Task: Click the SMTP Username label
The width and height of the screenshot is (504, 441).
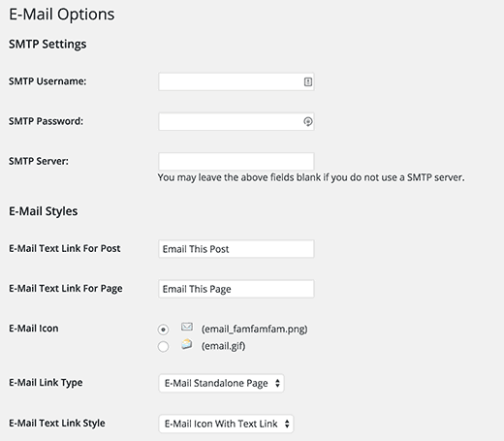Action: pos(47,81)
